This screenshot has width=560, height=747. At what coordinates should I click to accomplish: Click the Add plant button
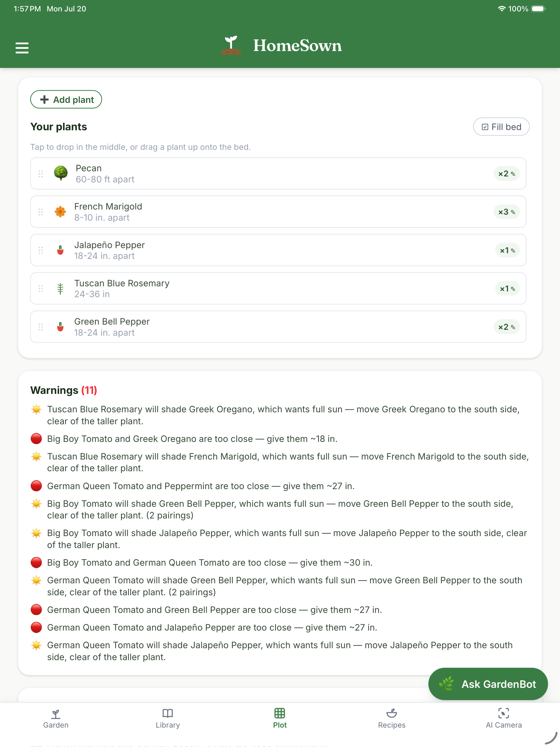pos(66,100)
